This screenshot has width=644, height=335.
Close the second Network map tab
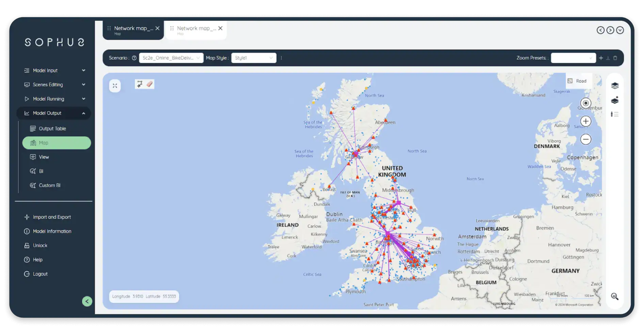point(221,28)
